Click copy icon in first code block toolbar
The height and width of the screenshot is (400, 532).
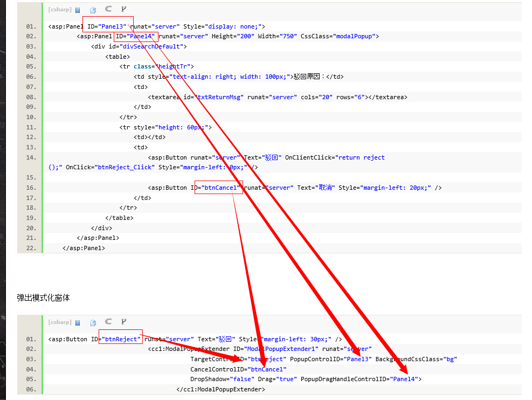click(x=93, y=10)
